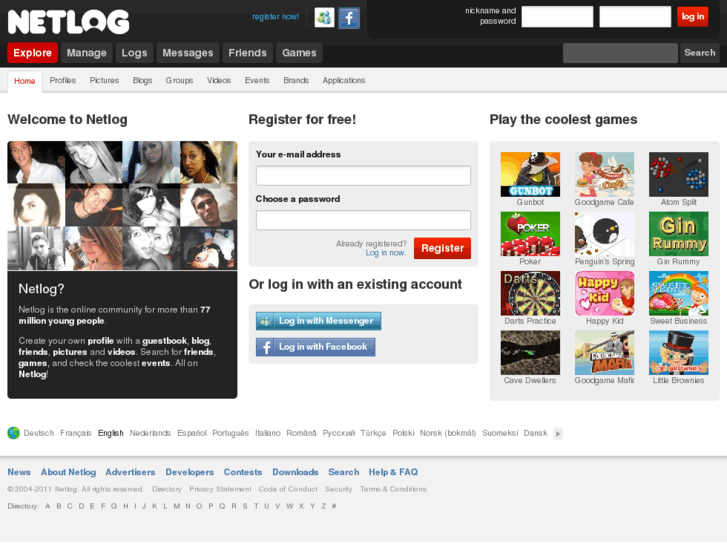Open the Poker game icon
Image resolution: width=727 pixels, height=545 pixels.
click(x=530, y=234)
